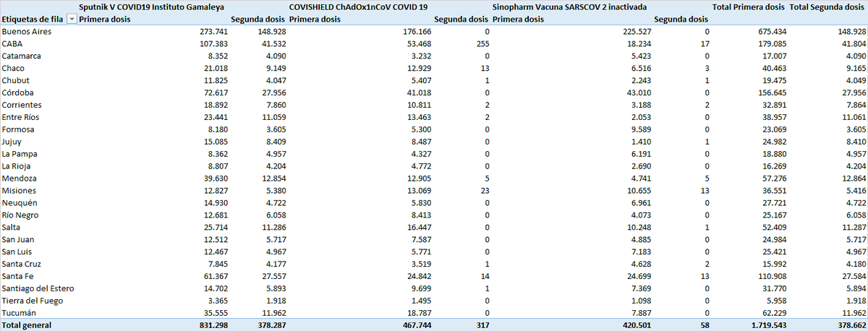Select the La Rioja row label

click(17, 166)
